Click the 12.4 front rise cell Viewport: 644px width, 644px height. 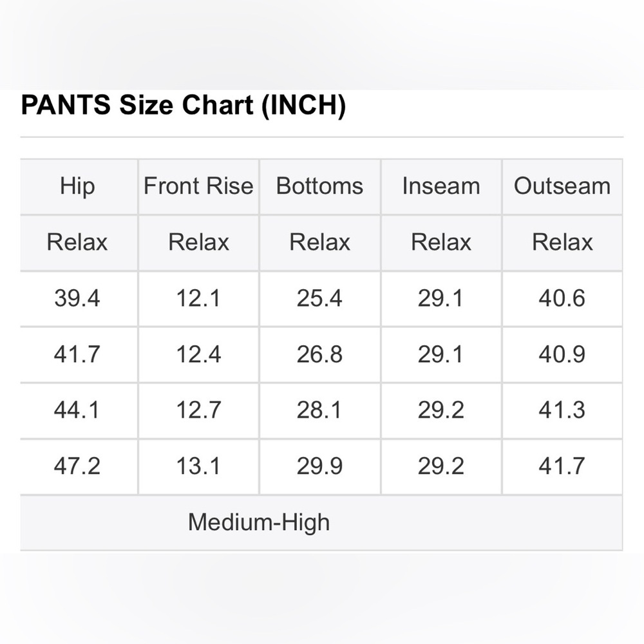[198, 354]
